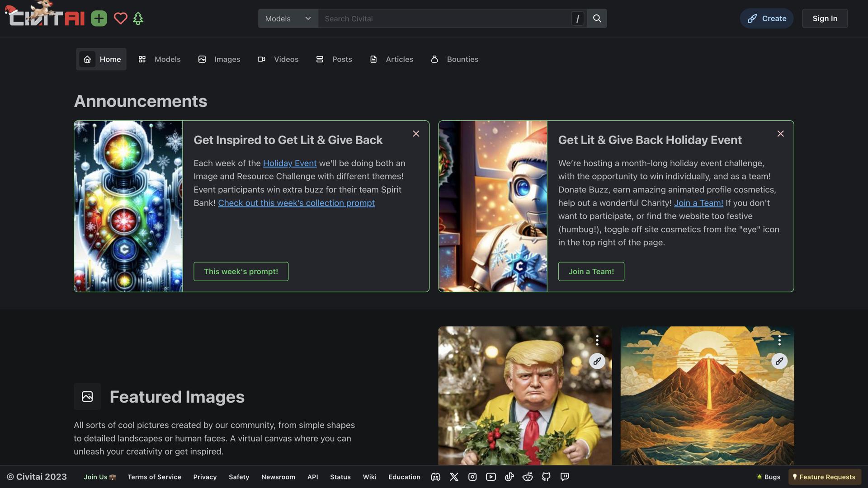This screenshot has height=488, width=868.
Task: Switch to the Videos tab
Action: pos(278,59)
